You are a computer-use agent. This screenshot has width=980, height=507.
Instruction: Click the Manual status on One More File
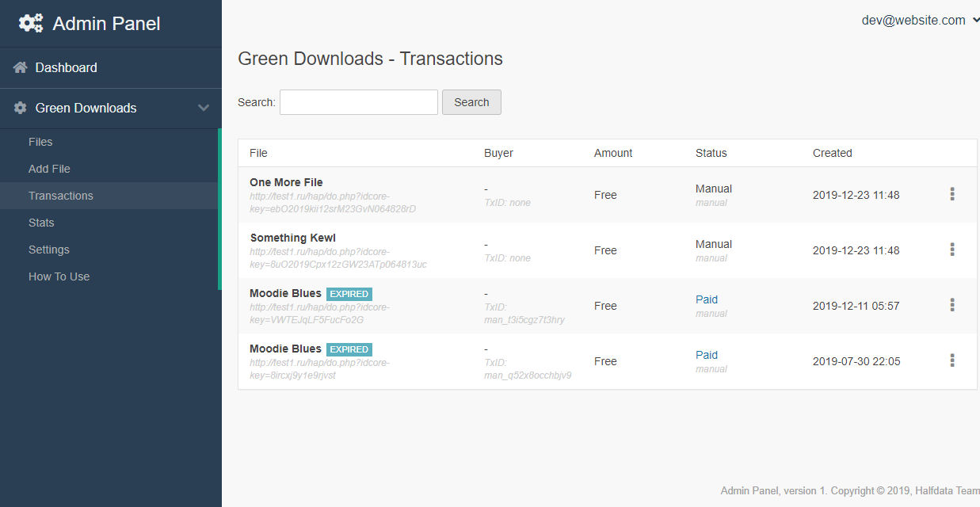713,188
